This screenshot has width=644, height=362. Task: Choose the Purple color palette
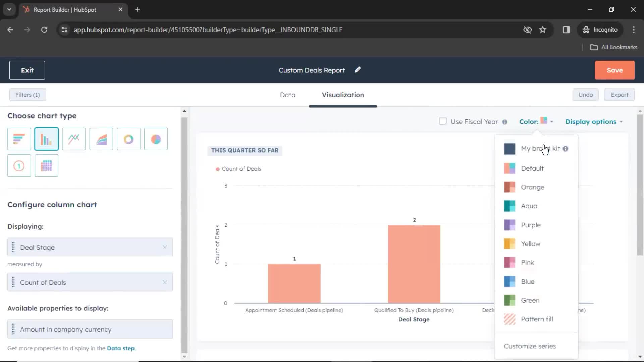point(536,225)
